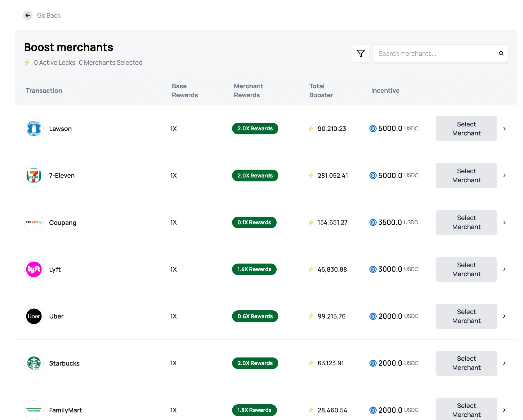Image resolution: width=523 pixels, height=420 pixels.
Task: Click the USDC coin icon beside 5000.0
Action: tap(373, 128)
